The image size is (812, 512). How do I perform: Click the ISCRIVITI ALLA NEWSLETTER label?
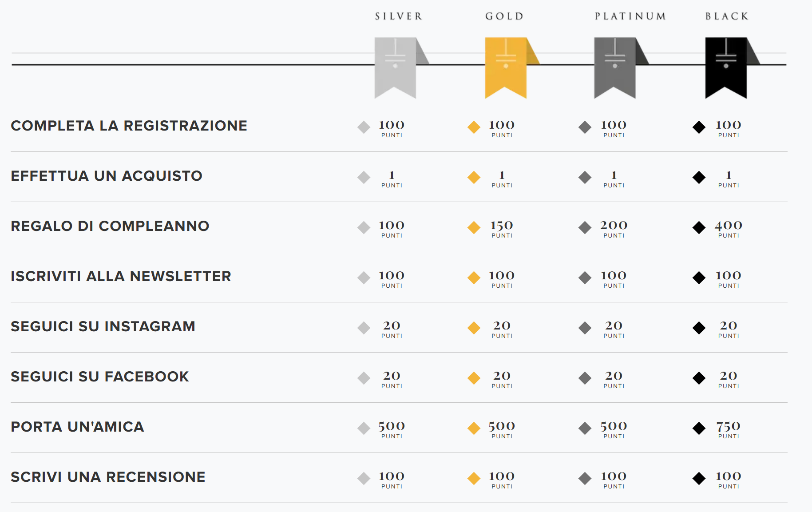121,276
